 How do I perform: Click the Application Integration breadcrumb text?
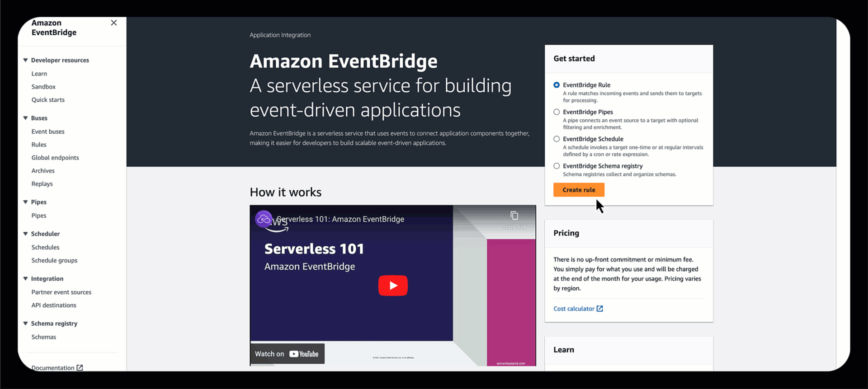280,35
